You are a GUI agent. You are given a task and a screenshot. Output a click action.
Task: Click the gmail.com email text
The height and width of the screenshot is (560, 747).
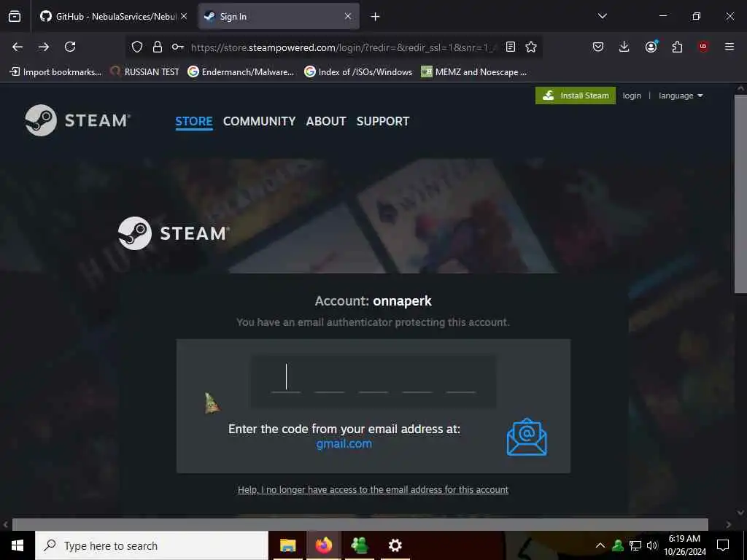(344, 444)
